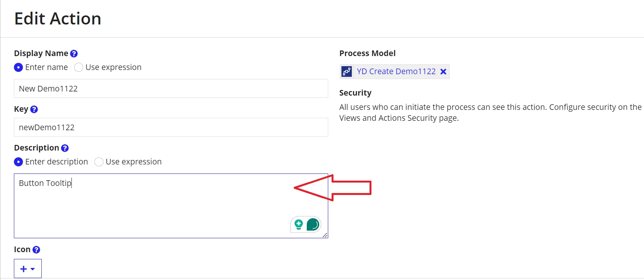Click the Key field containing newDemo1122
Viewport: 644px width, 280px height.
(x=171, y=127)
